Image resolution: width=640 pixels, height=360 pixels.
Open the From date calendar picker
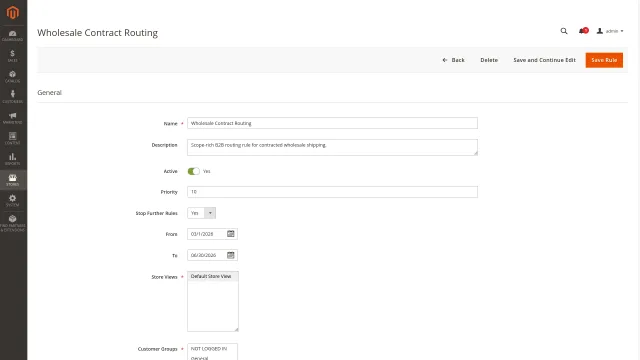[x=231, y=234]
